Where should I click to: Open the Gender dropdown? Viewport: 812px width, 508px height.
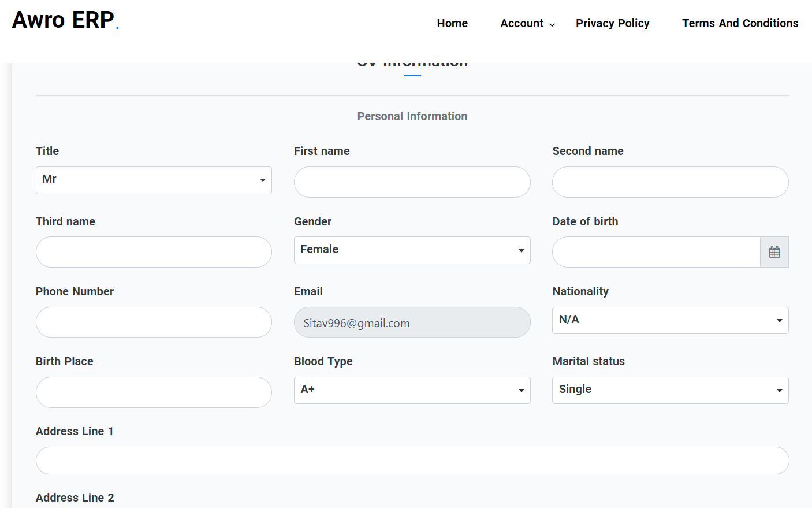point(412,250)
